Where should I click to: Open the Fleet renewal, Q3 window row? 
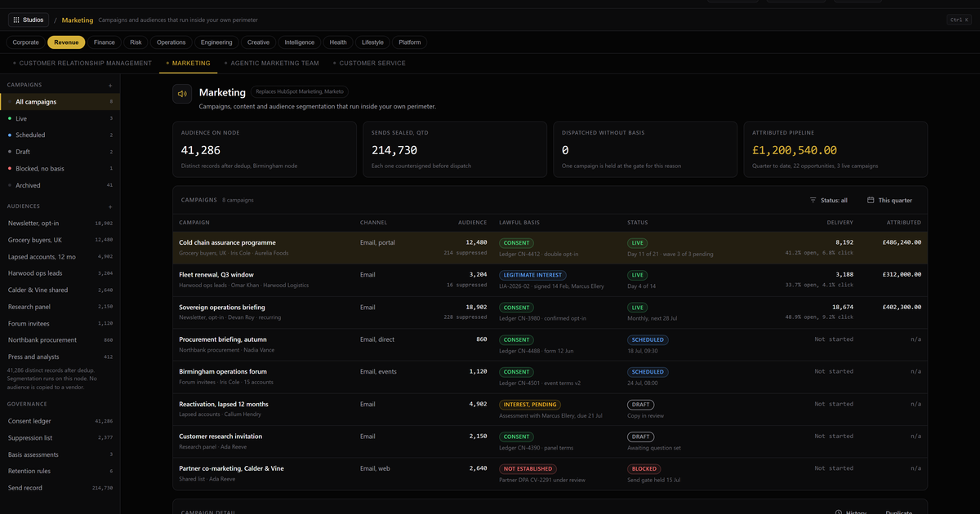coord(550,280)
